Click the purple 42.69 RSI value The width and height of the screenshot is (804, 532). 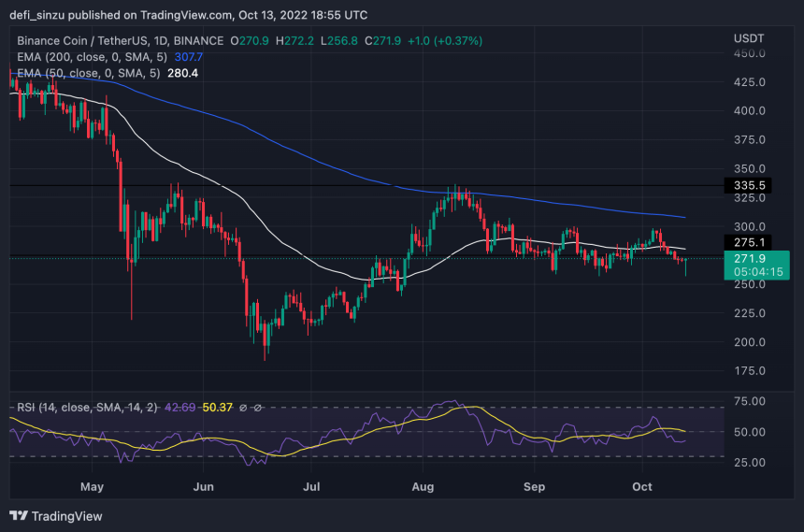179,408
